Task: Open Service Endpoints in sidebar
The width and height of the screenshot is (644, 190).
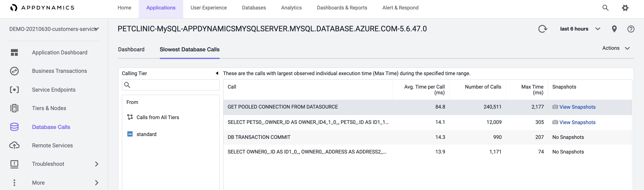Action: pyautogui.click(x=53, y=90)
